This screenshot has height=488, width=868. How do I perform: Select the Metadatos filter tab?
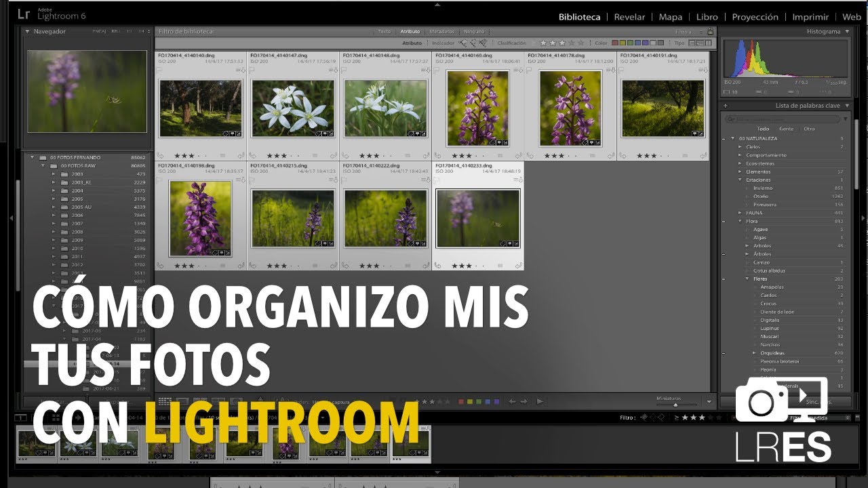(x=441, y=31)
